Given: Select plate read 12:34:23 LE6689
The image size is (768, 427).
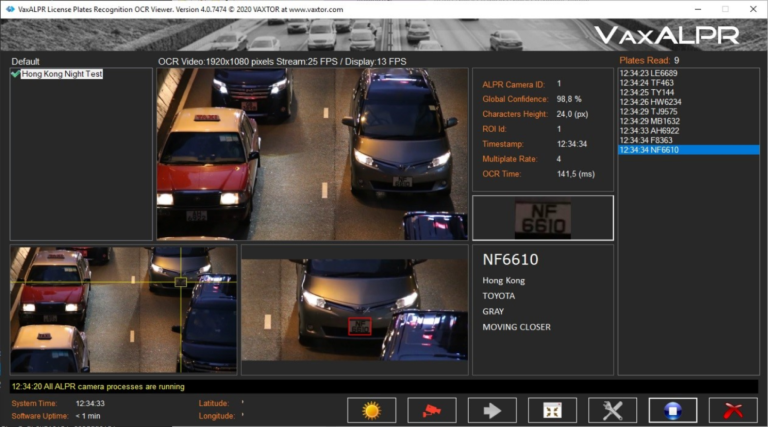Looking at the screenshot, I should click(648, 73).
